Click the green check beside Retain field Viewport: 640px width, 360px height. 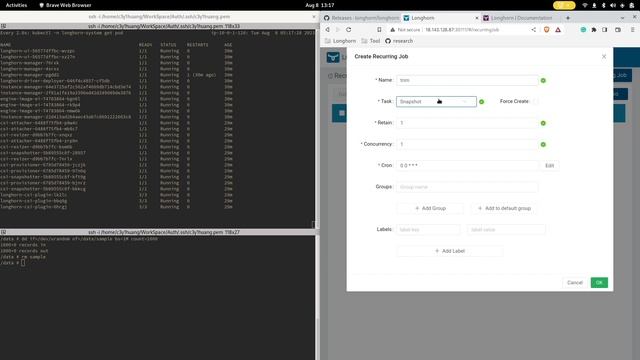[543, 123]
